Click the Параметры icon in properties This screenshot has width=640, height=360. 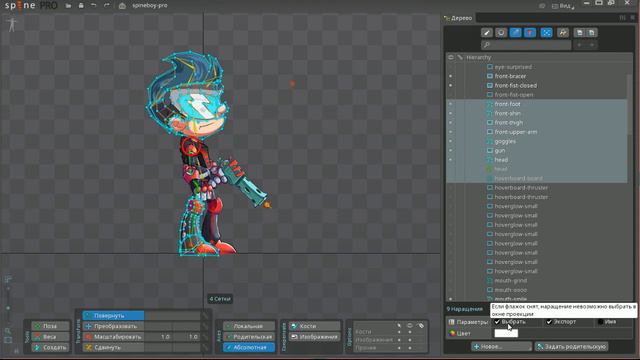coord(451,322)
